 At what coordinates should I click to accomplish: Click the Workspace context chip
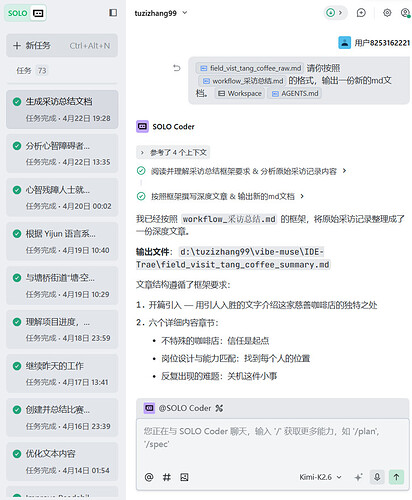click(240, 93)
